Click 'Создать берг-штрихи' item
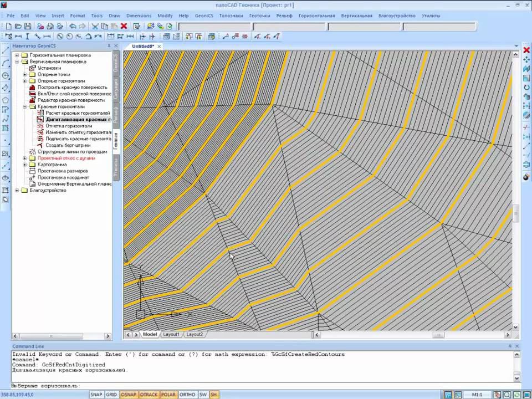 pyautogui.click(x=68, y=145)
